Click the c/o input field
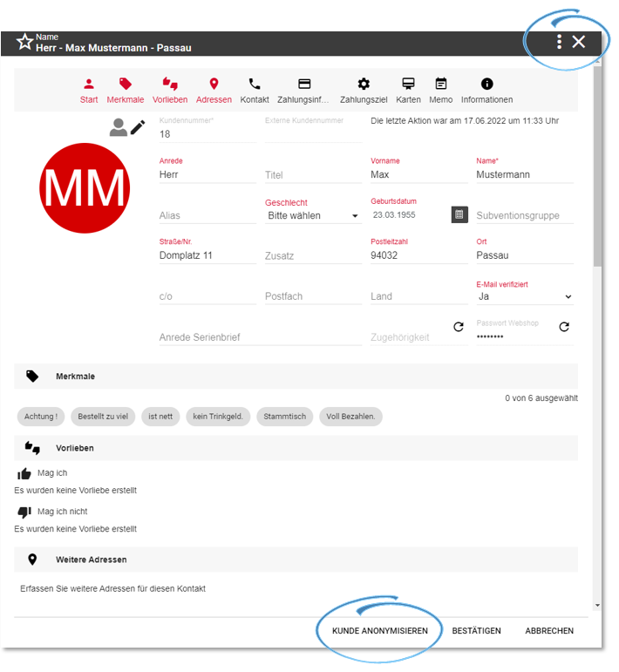This screenshot has height=672, width=619. click(207, 296)
